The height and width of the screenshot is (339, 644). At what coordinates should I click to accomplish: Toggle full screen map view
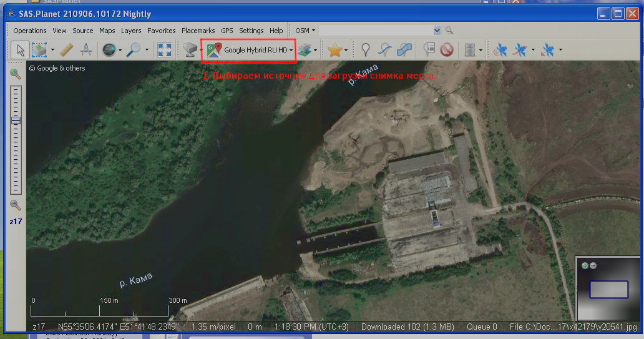pos(164,50)
